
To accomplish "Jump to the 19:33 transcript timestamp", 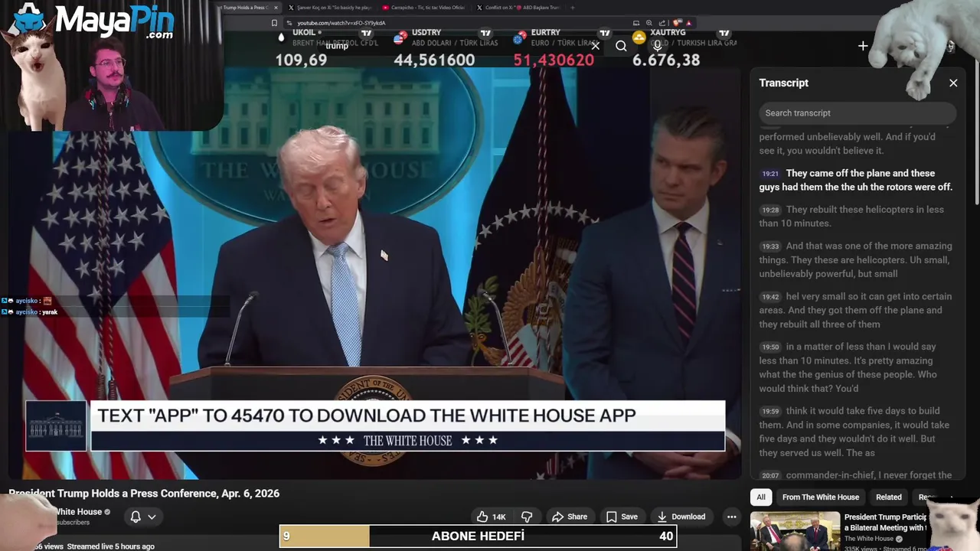I will click(770, 246).
